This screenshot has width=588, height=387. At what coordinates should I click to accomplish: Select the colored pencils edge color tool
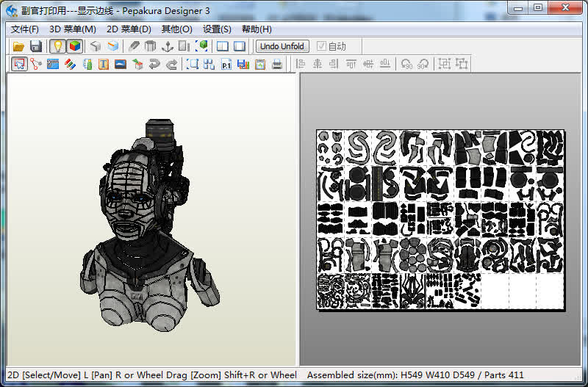point(70,64)
